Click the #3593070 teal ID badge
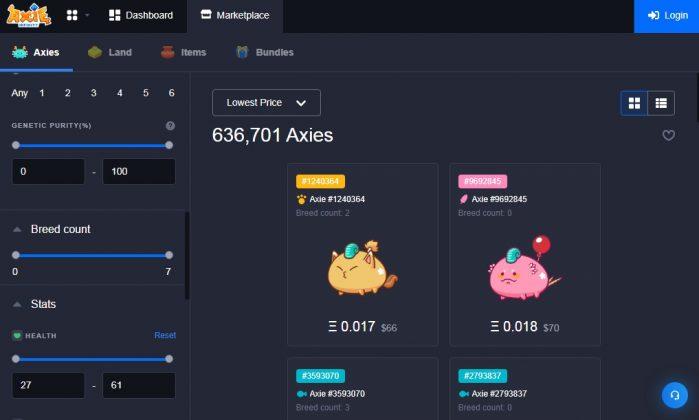 click(x=320, y=376)
